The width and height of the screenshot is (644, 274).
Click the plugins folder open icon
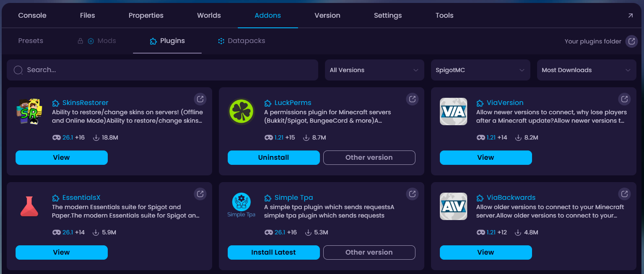click(631, 41)
